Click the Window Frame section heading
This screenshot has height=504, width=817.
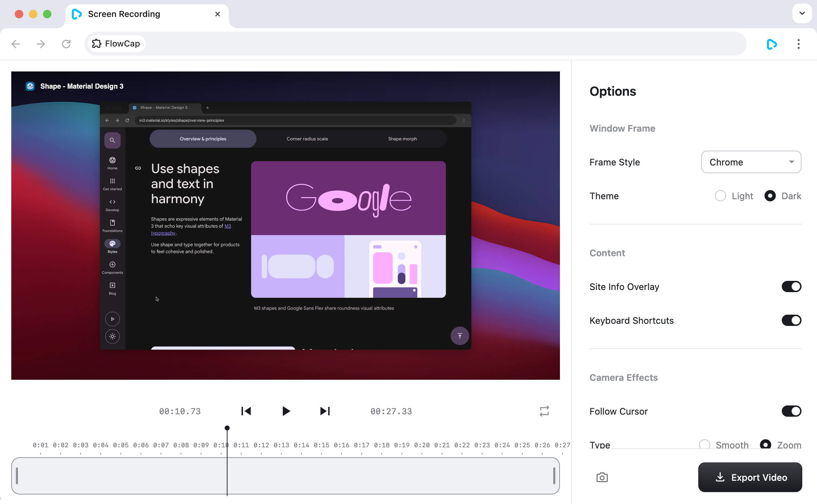point(622,128)
